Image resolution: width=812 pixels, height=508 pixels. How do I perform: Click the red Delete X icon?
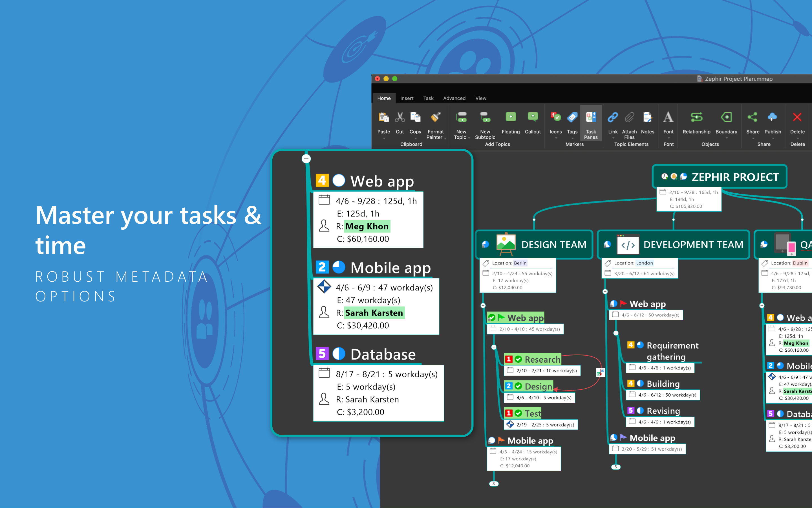pyautogui.click(x=797, y=117)
